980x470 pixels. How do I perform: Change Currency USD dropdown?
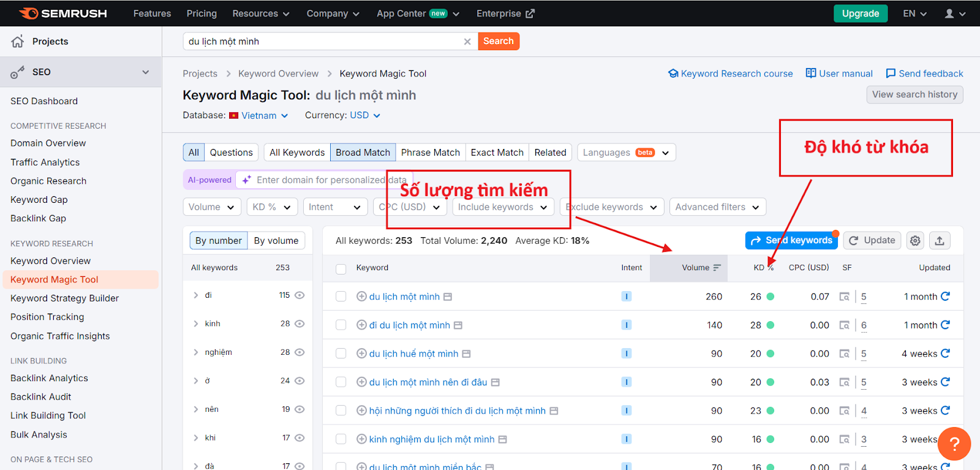tap(365, 115)
